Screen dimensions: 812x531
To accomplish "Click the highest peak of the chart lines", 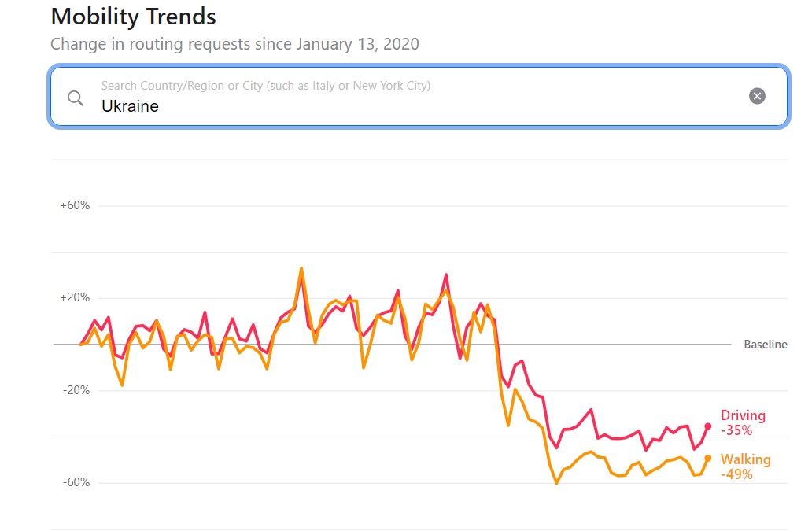I will (x=301, y=268).
